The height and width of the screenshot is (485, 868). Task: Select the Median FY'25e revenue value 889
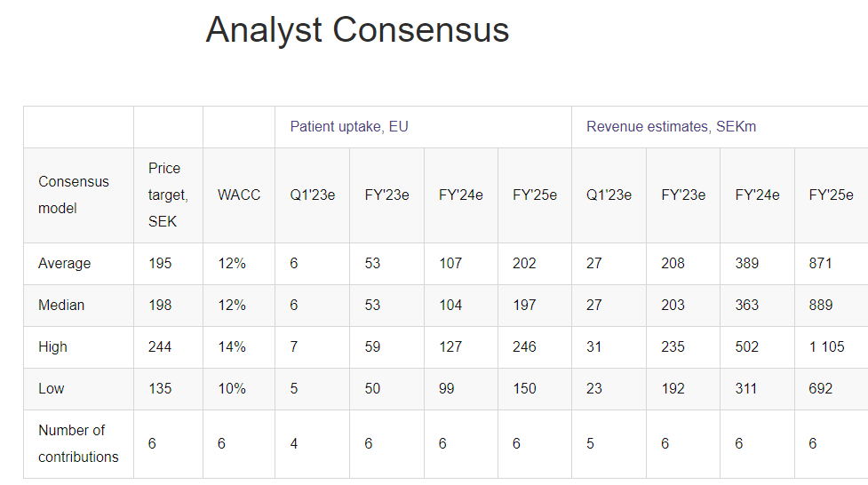(x=821, y=306)
